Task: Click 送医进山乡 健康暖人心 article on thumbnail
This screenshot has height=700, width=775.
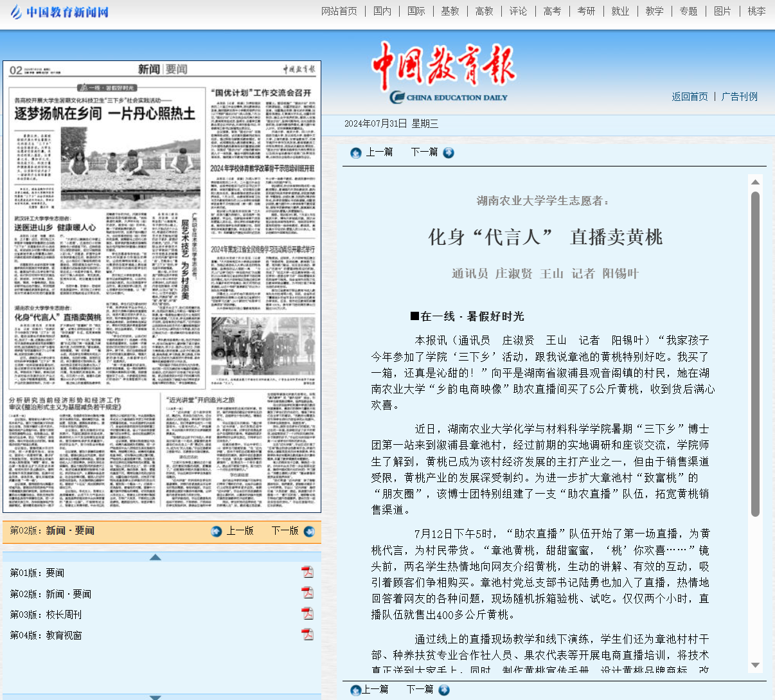Action: [x=55, y=228]
